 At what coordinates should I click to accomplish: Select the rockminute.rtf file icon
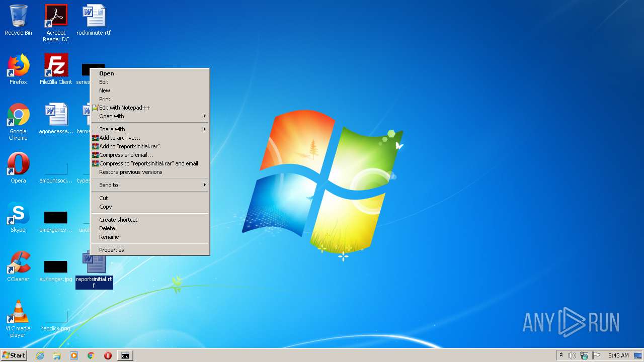94,20
